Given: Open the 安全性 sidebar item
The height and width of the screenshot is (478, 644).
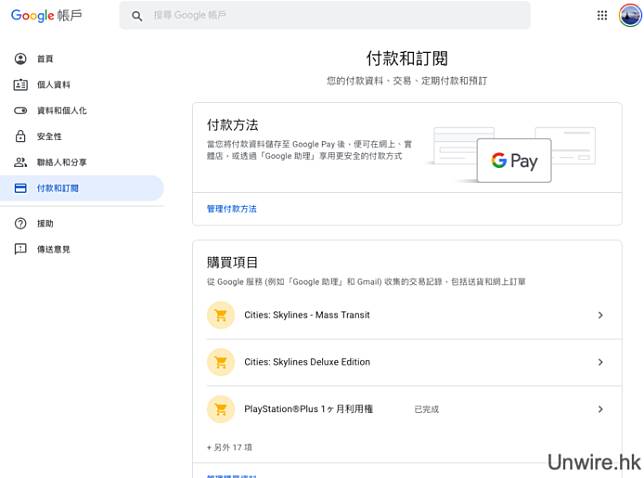Looking at the screenshot, I should point(49,137).
